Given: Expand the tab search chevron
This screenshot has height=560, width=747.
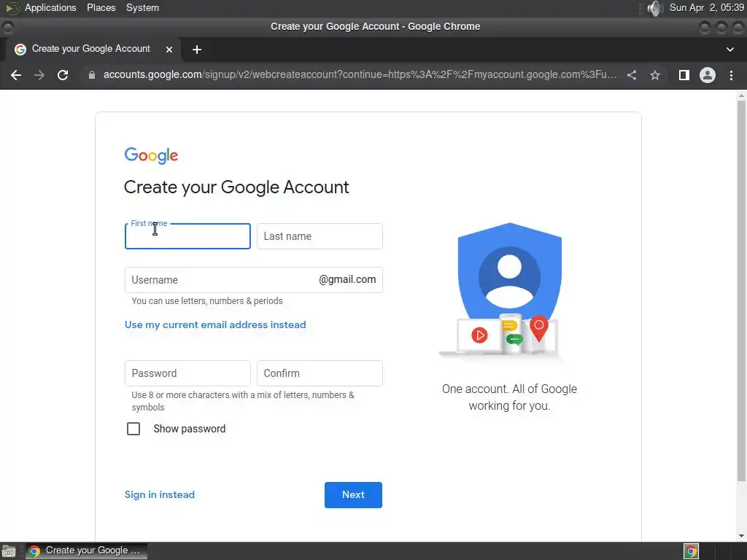Looking at the screenshot, I should (729, 50).
